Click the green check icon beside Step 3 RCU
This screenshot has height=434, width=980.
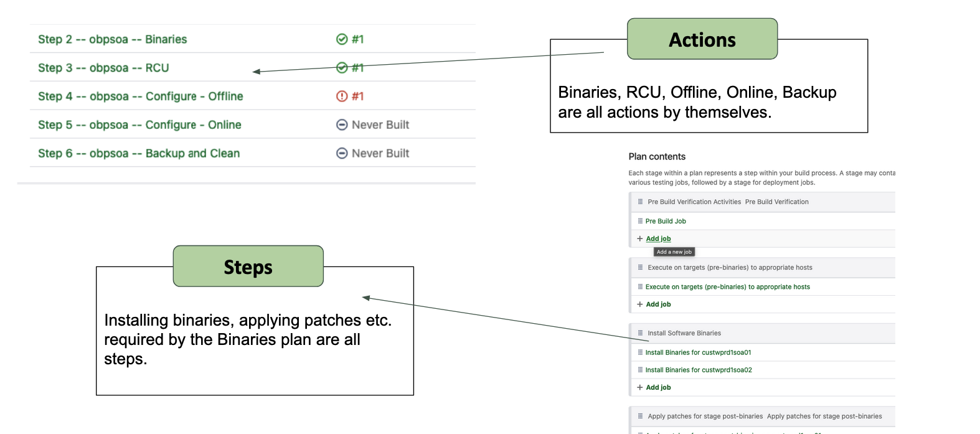(x=342, y=68)
